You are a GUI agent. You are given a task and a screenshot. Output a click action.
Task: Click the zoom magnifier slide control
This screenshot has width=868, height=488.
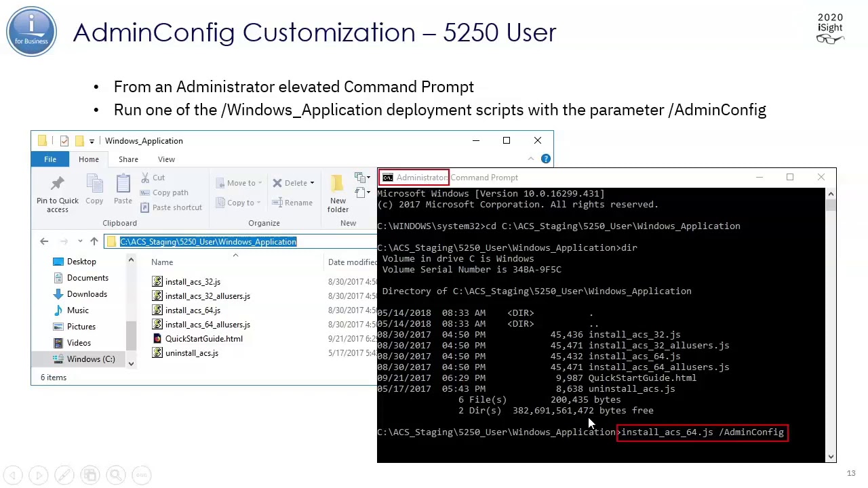[116, 475]
